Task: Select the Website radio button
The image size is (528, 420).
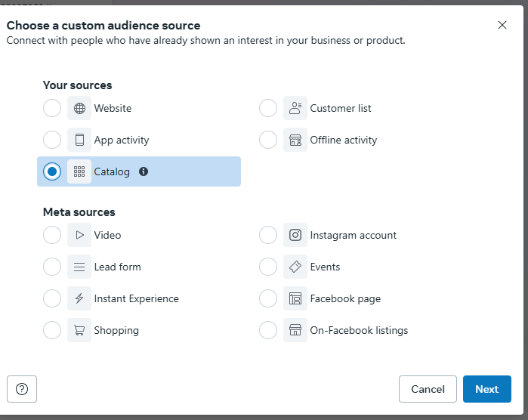Action: [x=52, y=108]
